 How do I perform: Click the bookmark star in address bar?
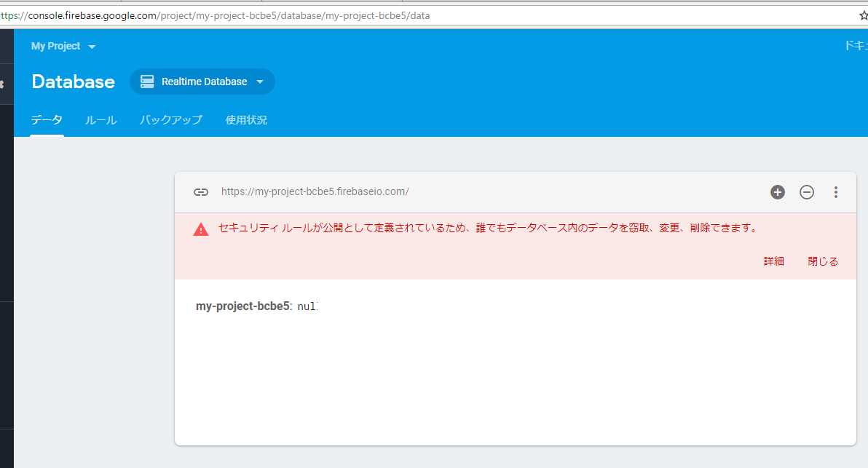864,15
